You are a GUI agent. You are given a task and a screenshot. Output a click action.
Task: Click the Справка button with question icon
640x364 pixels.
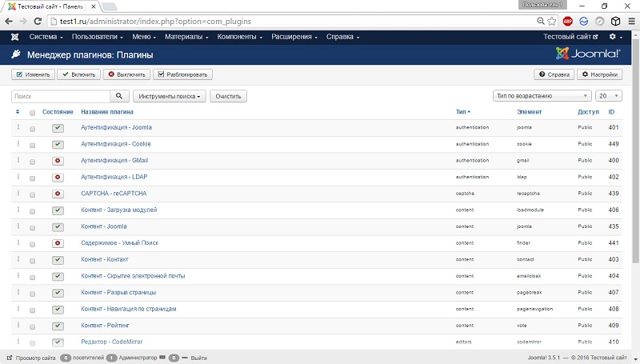554,74
